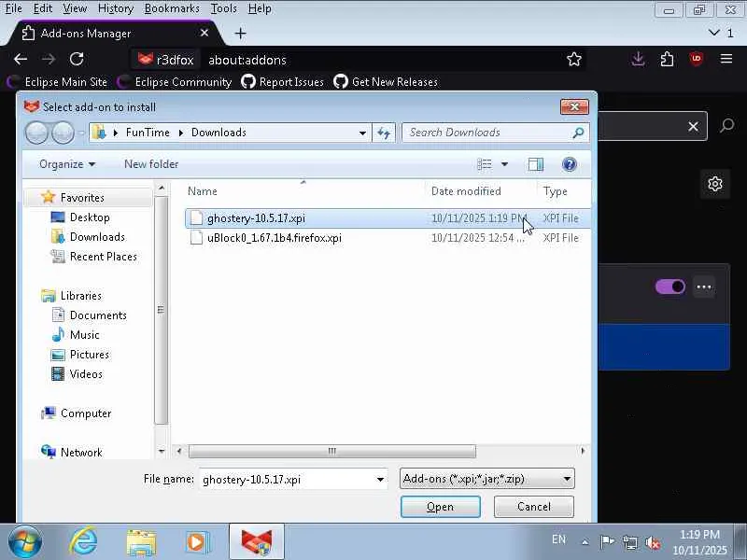Open the Eclipse Main Site bookmark
The image size is (747, 560).
[x=59, y=82]
